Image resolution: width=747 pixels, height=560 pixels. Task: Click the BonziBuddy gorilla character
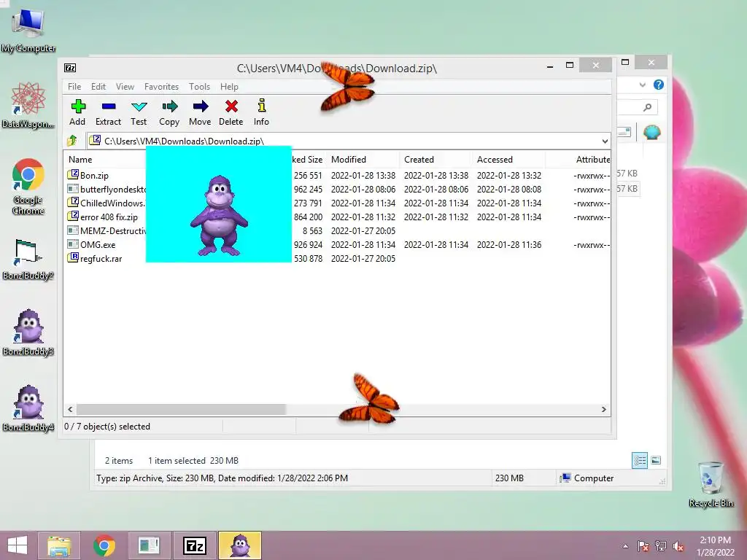point(219,215)
